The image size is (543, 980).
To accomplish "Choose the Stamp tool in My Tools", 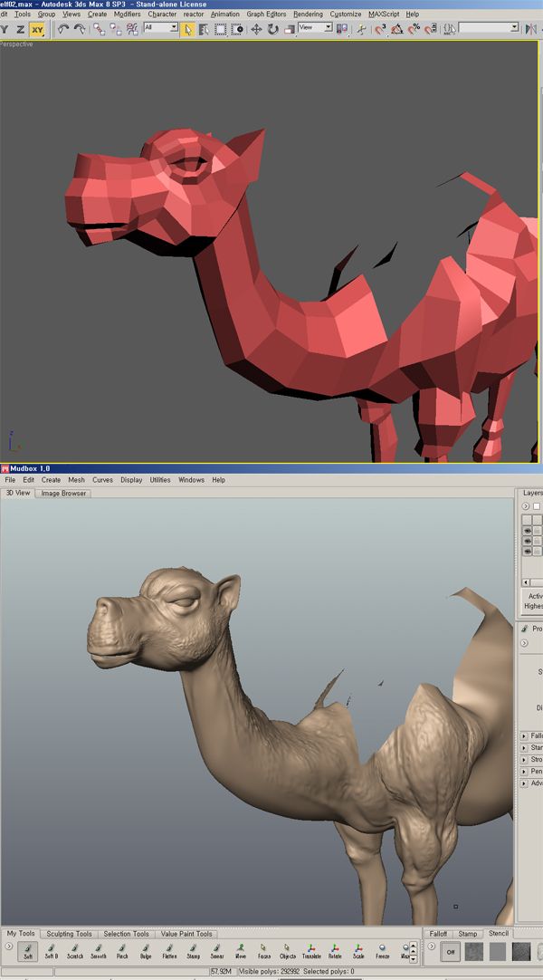I will pos(193,951).
